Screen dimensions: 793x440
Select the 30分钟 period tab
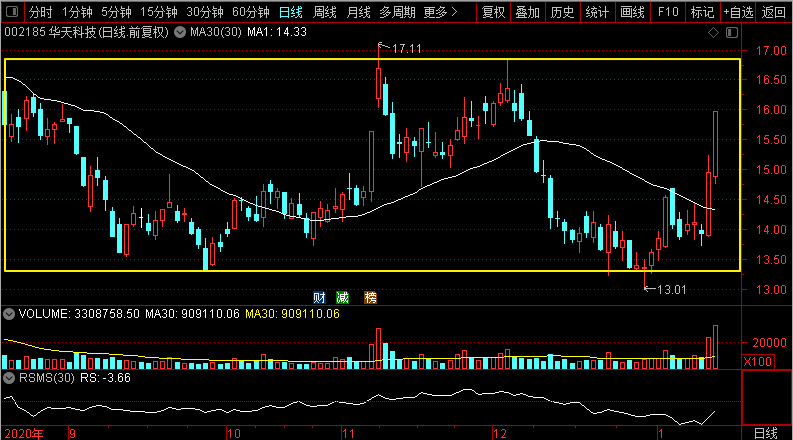(x=204, y=12)
